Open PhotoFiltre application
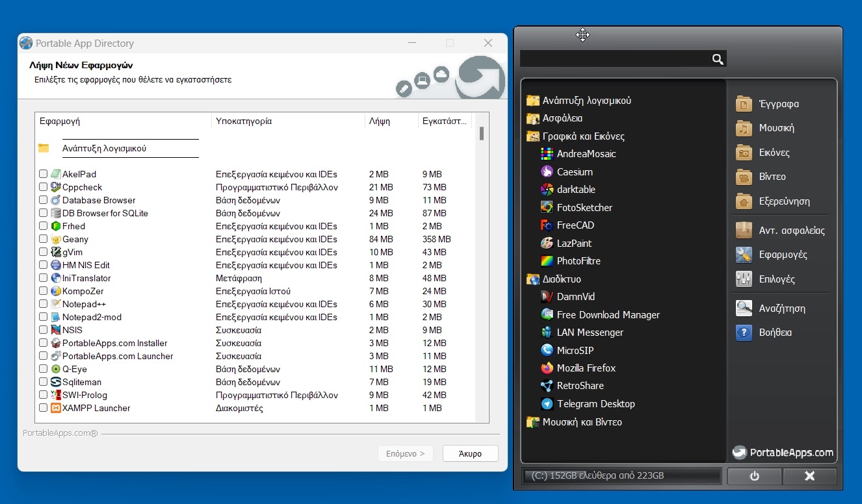 [x=570, y=261]
